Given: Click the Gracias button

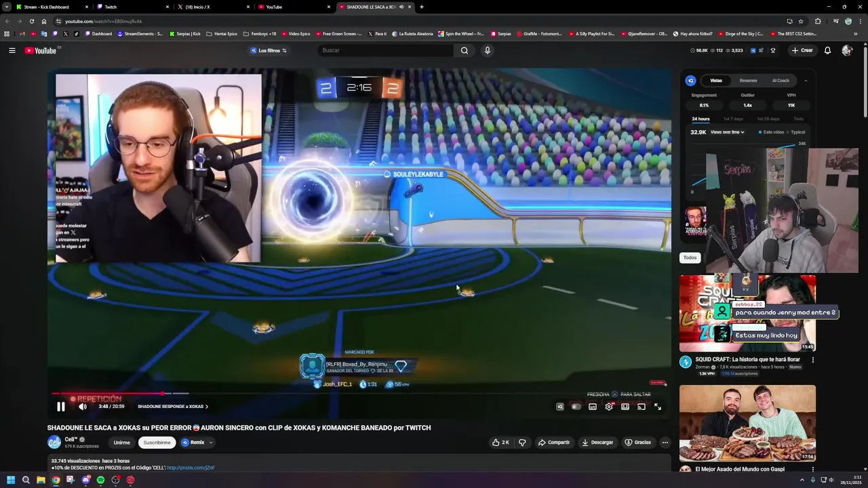Looking at the screenshot, I should pyautogui.click(x=638, y=443).
